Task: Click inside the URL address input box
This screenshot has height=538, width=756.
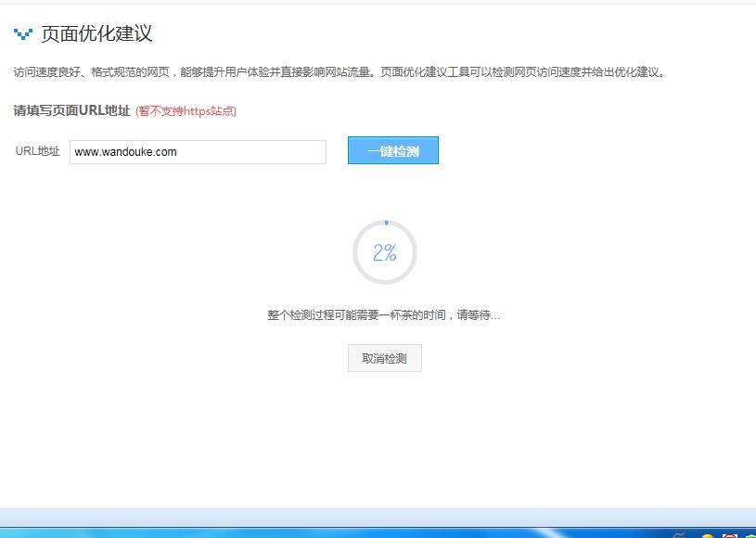Action: tap(198, 151)
